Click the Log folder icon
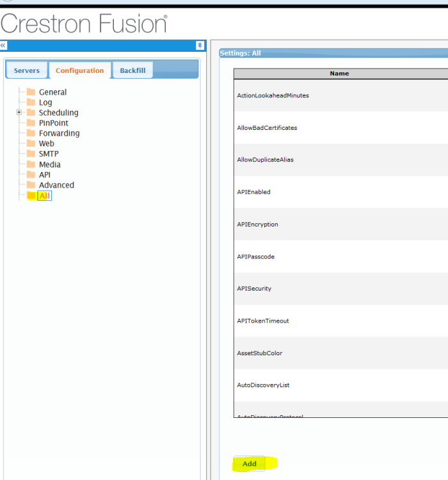This screenshot has width=448, height=480. [x=31, y=102]
